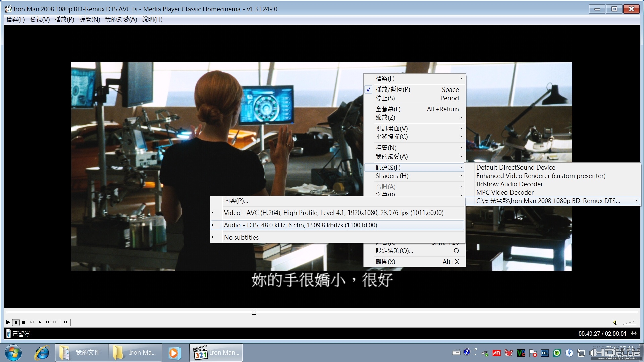644x362 pixels.
Task: Select the Video - AVC (H.264) stream
Action: pyautogui.click(x=333, y=213)
